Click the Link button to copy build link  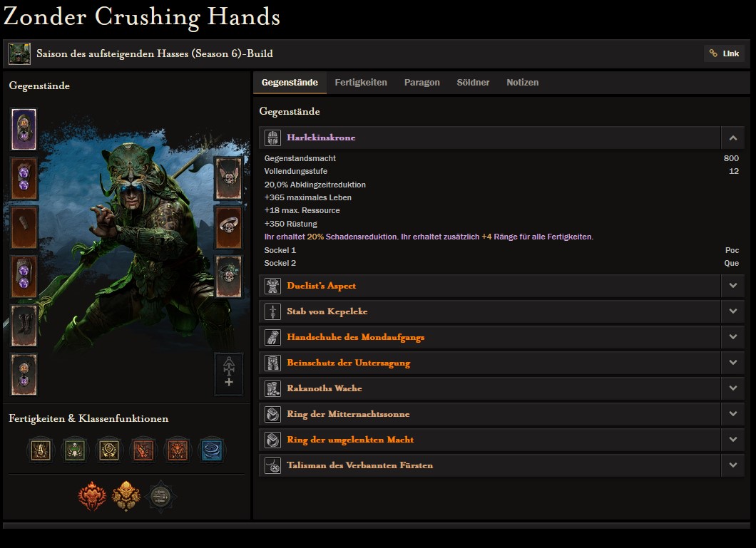(x=724, y=53)
